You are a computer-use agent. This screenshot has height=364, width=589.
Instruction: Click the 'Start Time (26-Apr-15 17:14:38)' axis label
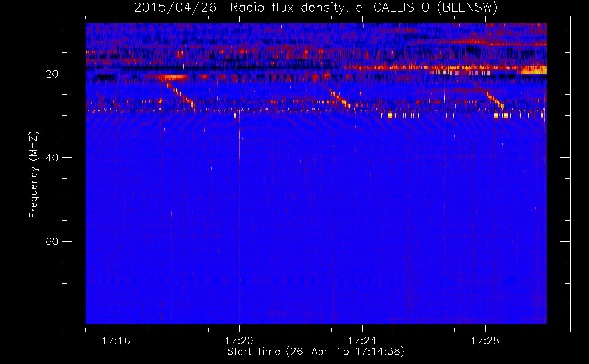(316, 351)
